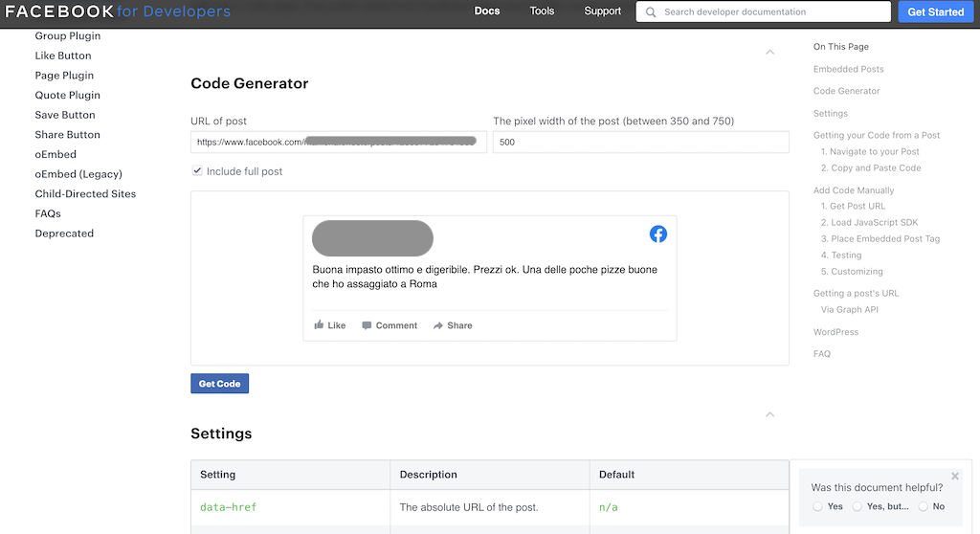
Task: Click the URL of post input field
Action: (339, 142)
